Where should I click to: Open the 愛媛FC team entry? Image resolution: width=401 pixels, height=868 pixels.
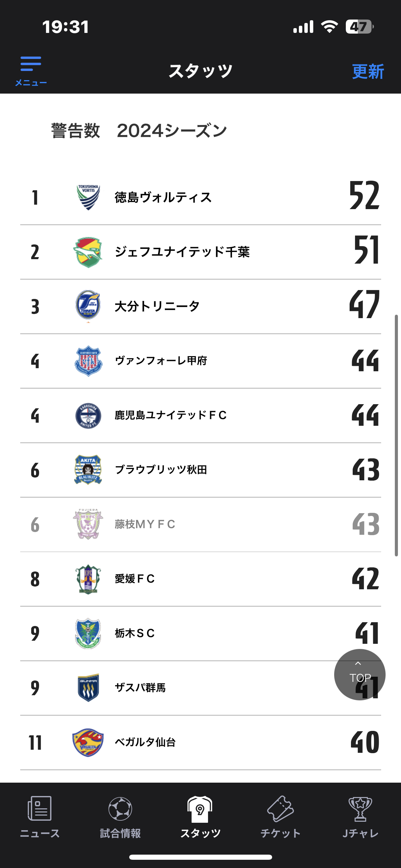pyautogui.click(x=200, y=579)
